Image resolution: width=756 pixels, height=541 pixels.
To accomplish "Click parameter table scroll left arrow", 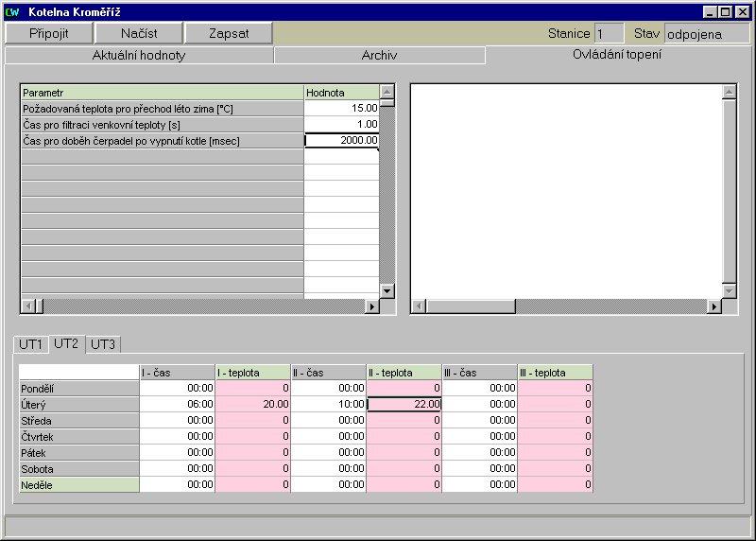I will click(x=28, y=306).
